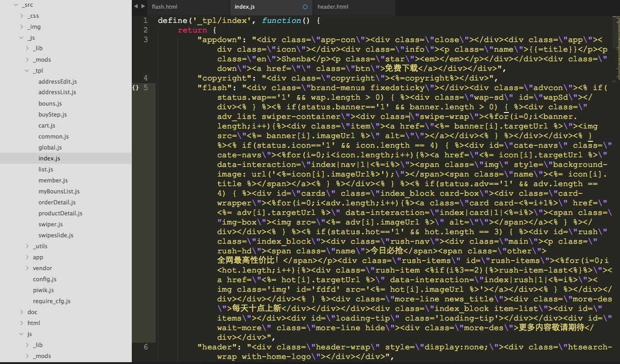
Task: Expand the _lib folder under _js
Action: (x=27, y=48)
